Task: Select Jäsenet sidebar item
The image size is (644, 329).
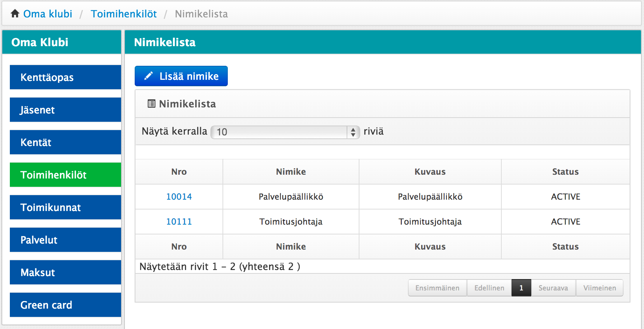Action: 65,110
